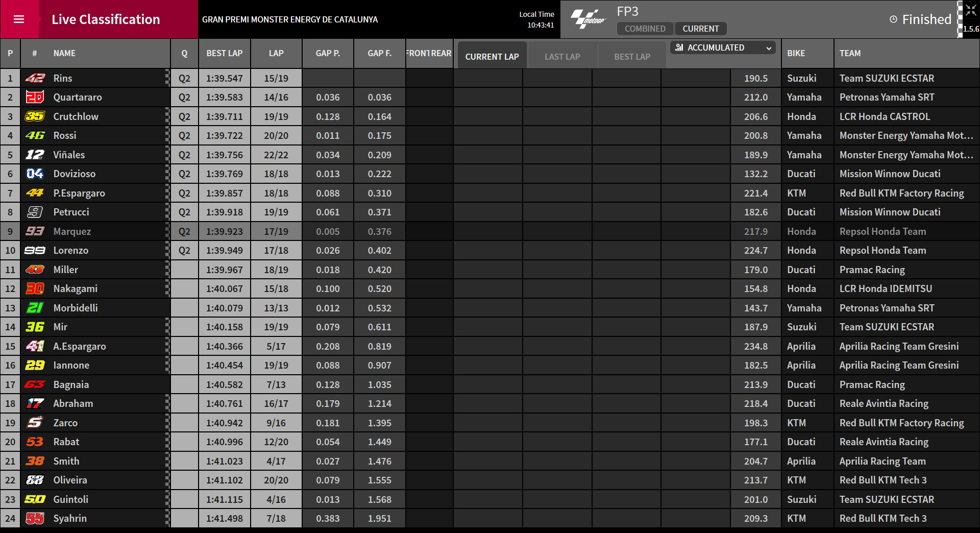Click rider name Quartararo
Viewport: 980px width, 533px height.
pos(78,97)
